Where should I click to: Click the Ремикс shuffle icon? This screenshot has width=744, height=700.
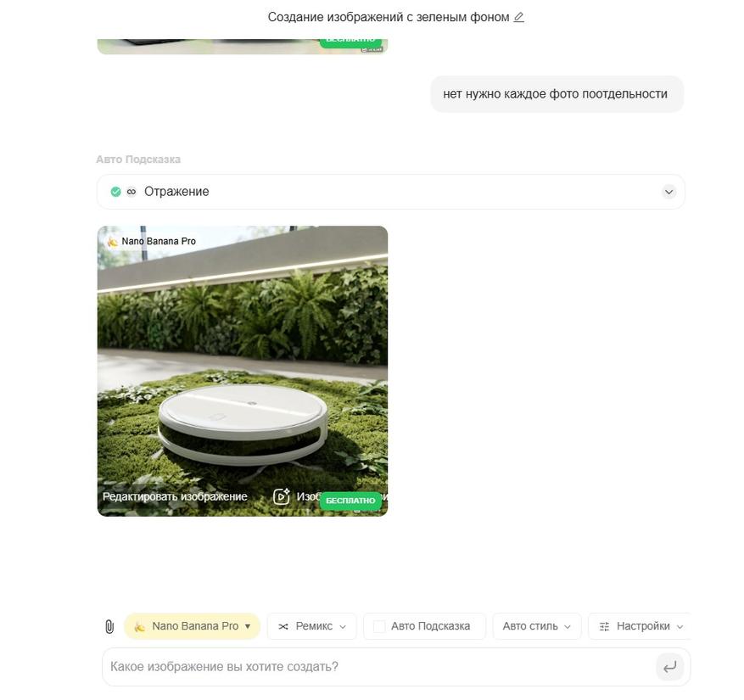[283, 626]
